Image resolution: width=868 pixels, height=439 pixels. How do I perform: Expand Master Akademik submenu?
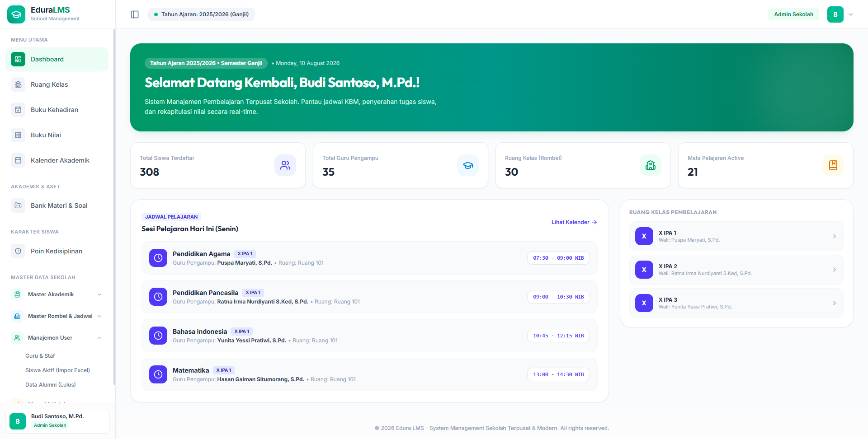coord(57,294)
